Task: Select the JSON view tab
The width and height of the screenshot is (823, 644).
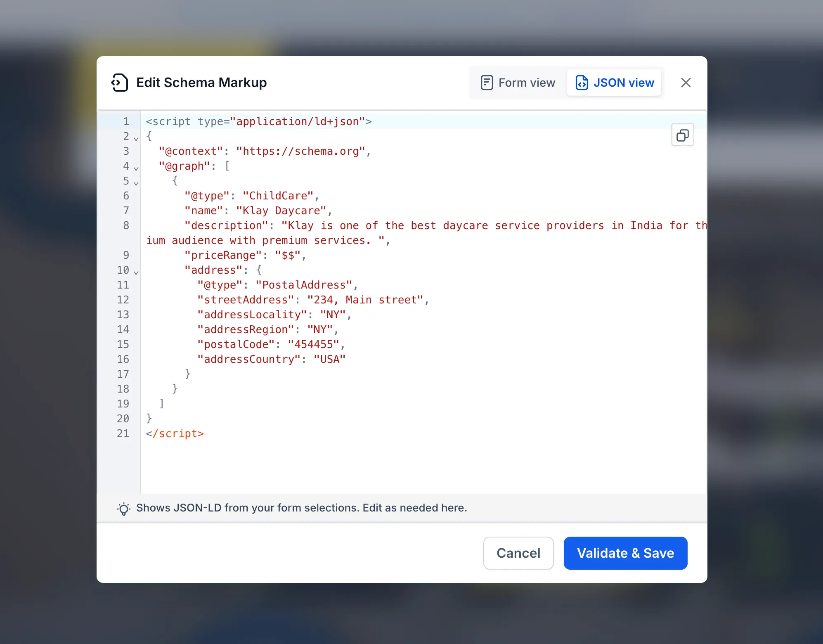Action: click(x=614, y=83)
